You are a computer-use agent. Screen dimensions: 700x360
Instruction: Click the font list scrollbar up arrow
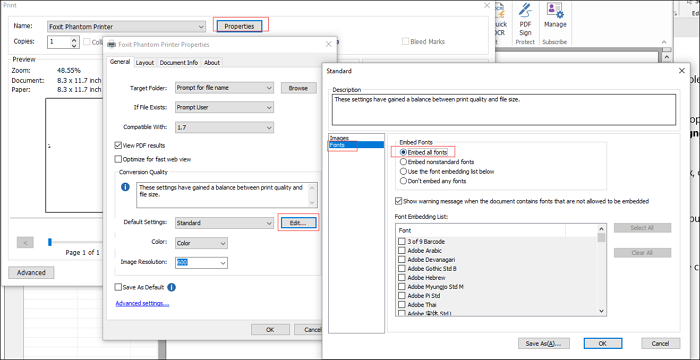coord(601,229)
